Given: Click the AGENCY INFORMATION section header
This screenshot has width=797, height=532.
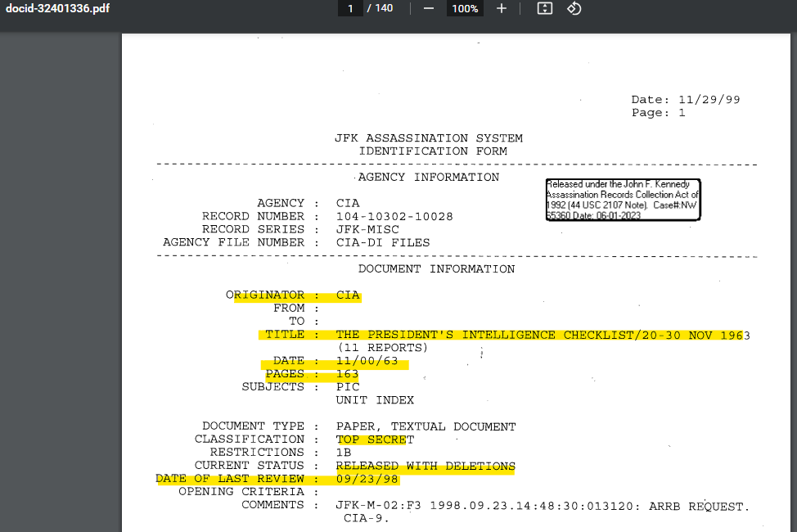Looking at the screenshot, I should pos(429,177).
